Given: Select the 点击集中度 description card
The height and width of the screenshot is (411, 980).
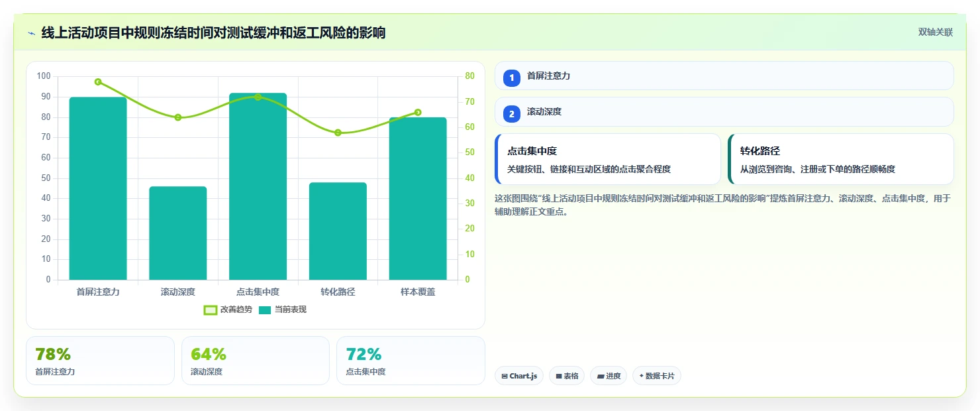Looking at the screenshot, I should (608, 159).
